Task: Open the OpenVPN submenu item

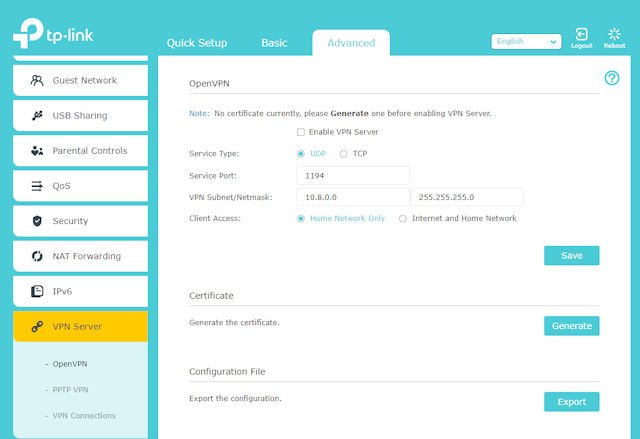Action: [x=70, y=364]
